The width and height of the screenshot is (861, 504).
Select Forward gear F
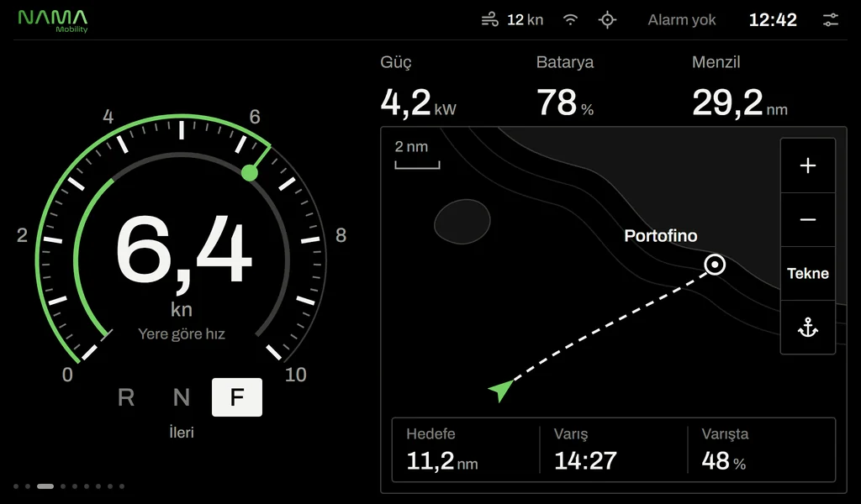(236, 397)
